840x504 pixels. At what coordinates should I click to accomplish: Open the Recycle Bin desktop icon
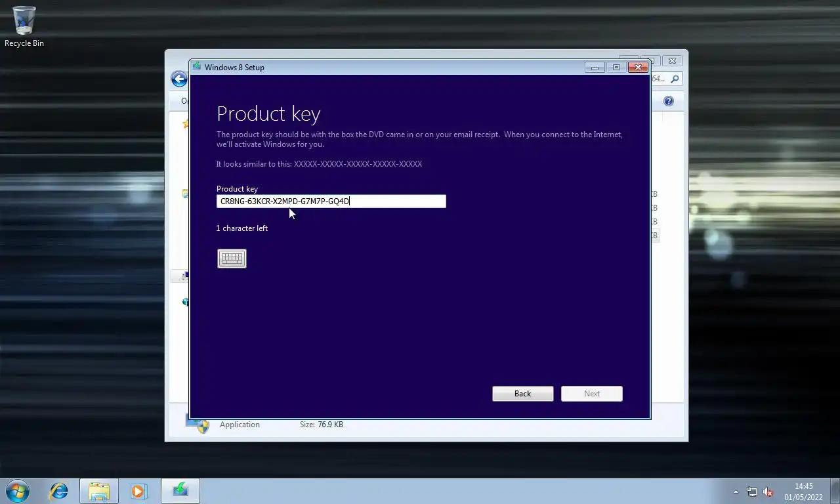(24, 27)
